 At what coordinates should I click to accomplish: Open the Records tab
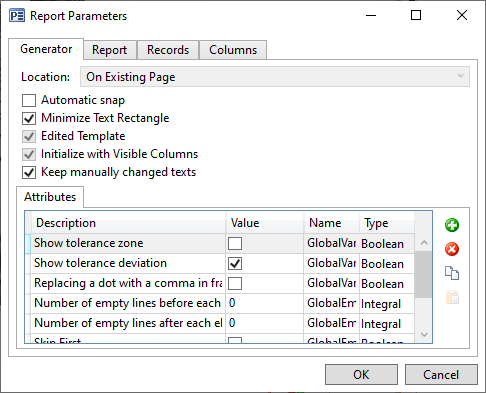coord(168,50)
